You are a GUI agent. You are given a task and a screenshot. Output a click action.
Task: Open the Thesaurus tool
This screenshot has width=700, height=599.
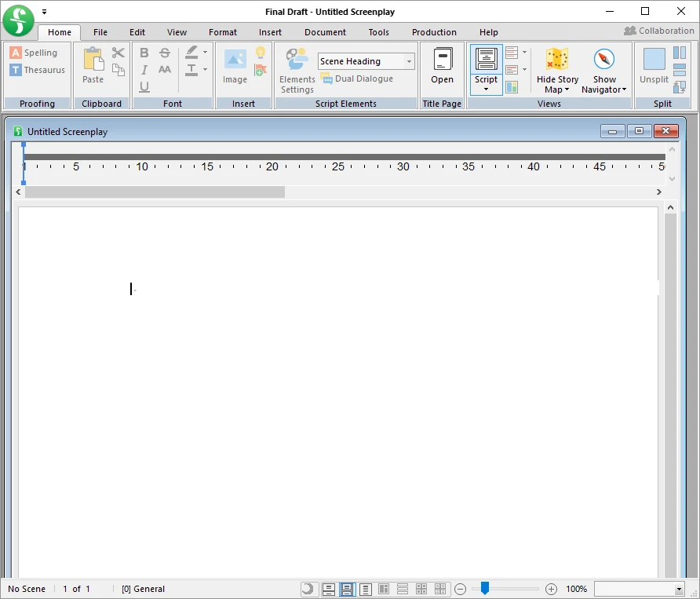(x=38, y=70)
